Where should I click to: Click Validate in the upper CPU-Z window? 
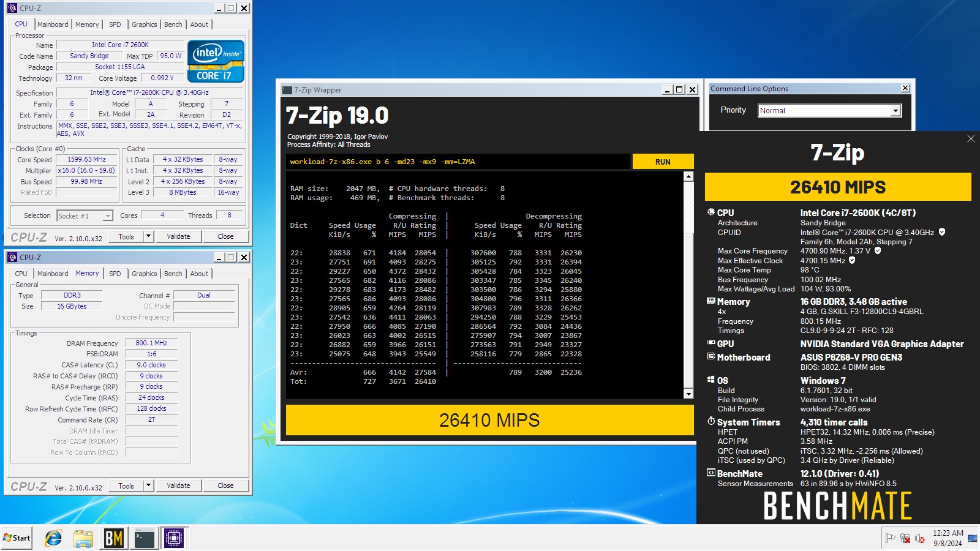coord(178,236)
